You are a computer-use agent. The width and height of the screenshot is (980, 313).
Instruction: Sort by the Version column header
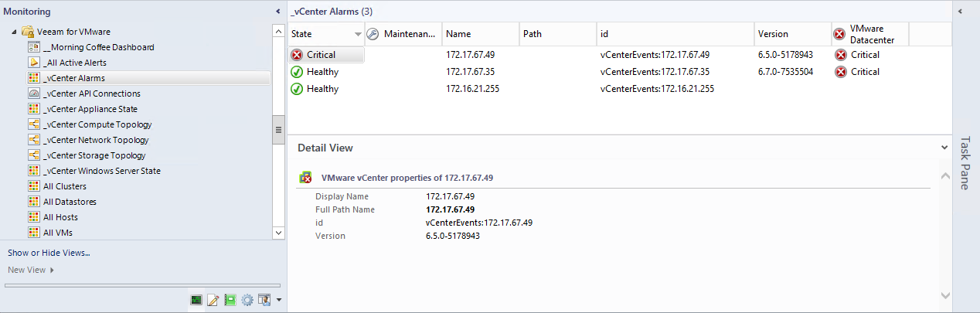[x=773, y=34]
